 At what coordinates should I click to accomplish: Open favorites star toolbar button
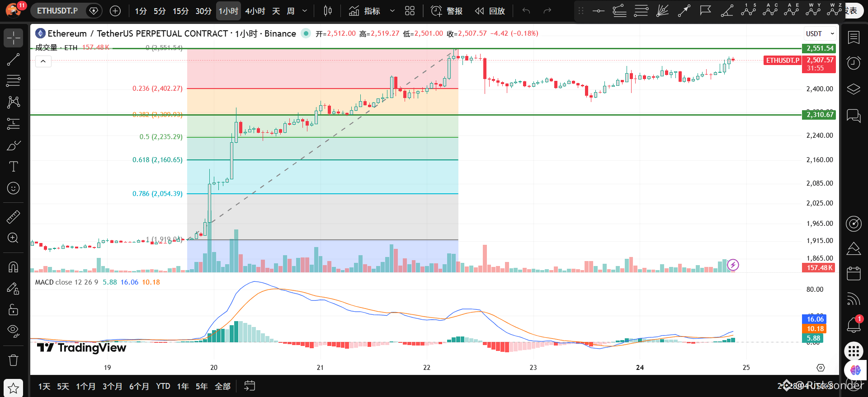click(14, 388)
